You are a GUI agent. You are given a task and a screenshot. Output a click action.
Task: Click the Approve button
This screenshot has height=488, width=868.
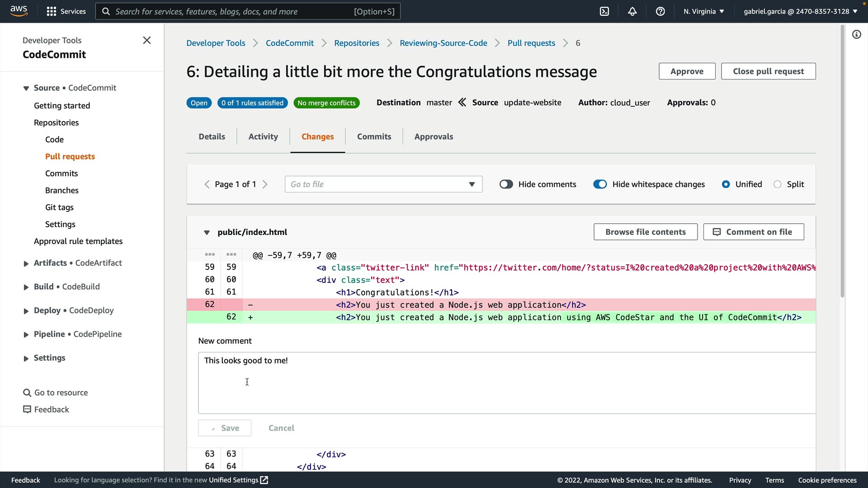[687, 71]
